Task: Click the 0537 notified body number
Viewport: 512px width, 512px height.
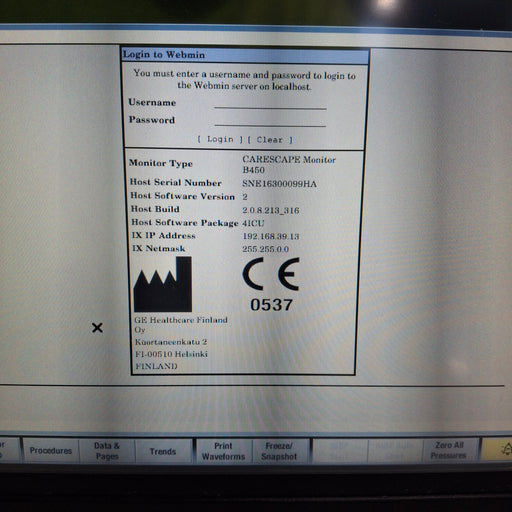Action: pos(271,305)
